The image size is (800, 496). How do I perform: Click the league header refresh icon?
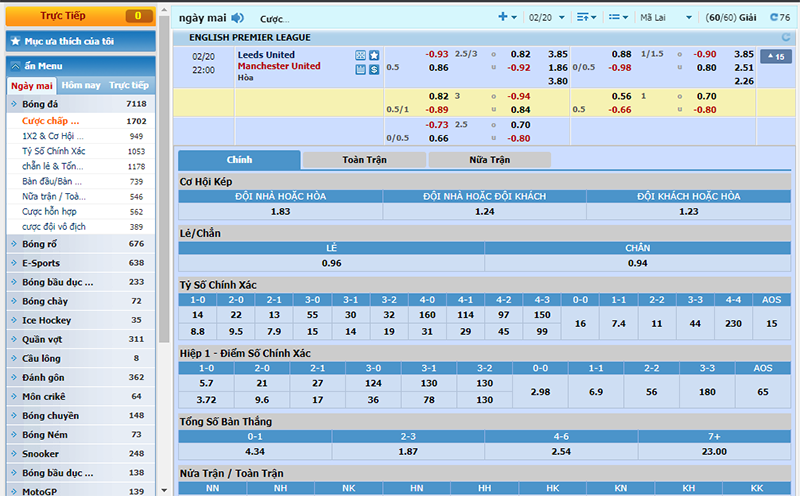[772, 37]
